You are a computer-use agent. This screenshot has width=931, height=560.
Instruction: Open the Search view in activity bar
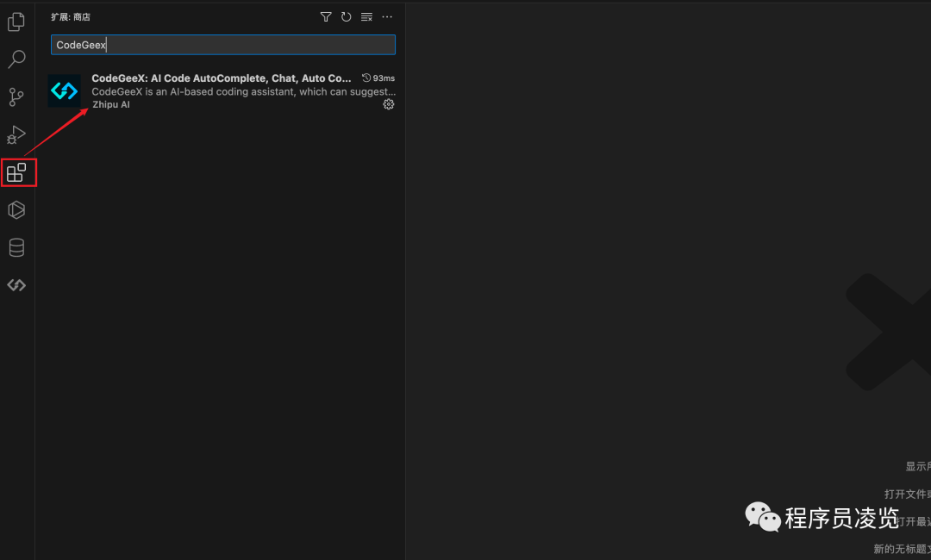(16, 59)
